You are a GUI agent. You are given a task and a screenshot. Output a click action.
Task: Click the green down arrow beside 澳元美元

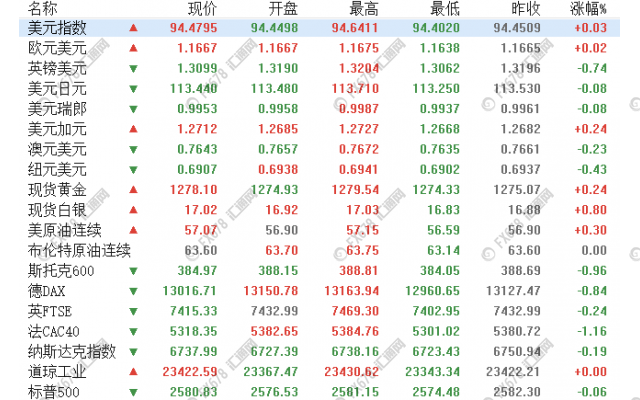[133, 150]
